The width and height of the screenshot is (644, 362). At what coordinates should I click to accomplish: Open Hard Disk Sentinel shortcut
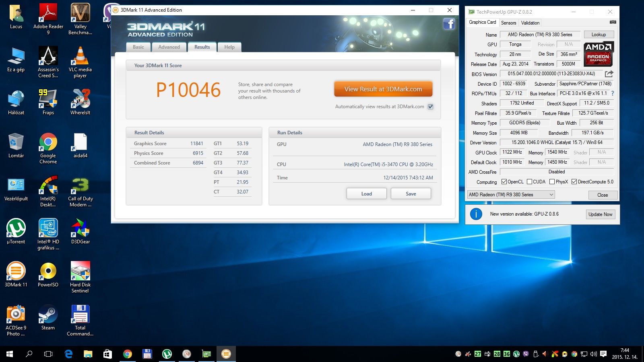80,277
